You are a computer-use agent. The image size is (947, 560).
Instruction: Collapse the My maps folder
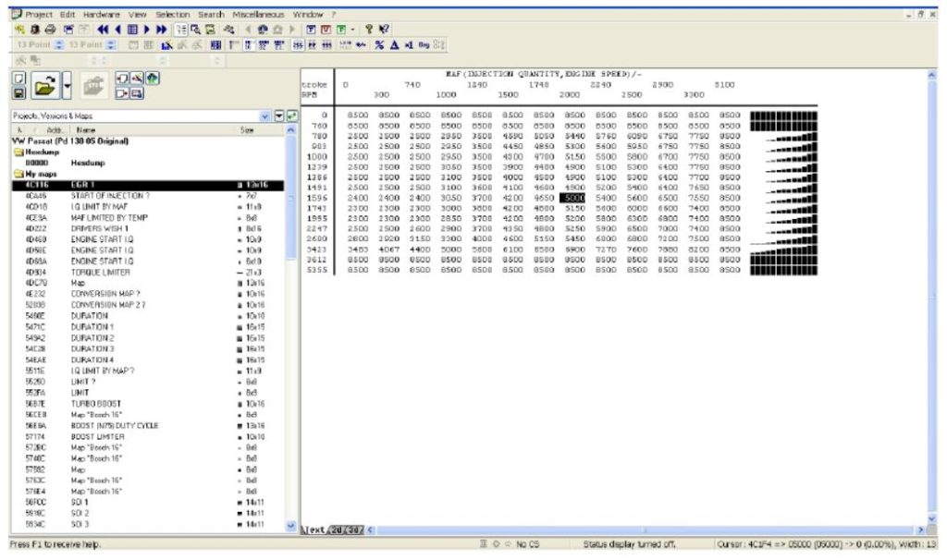coord(18,174)
